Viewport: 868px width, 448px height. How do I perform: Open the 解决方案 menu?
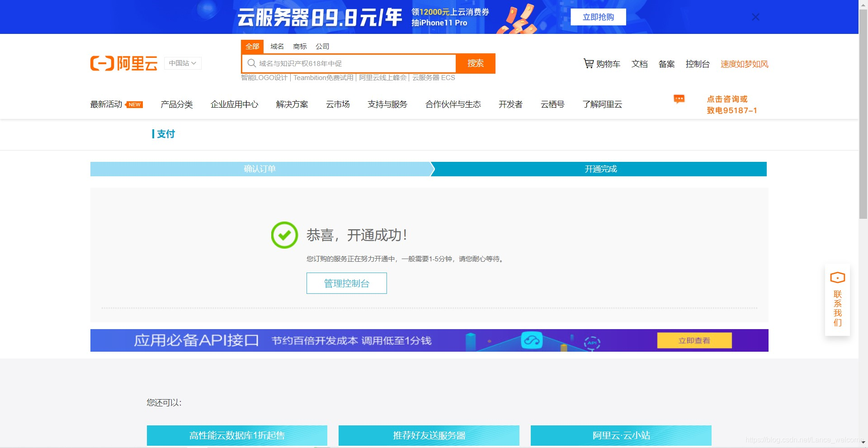(x=292, y=104)
